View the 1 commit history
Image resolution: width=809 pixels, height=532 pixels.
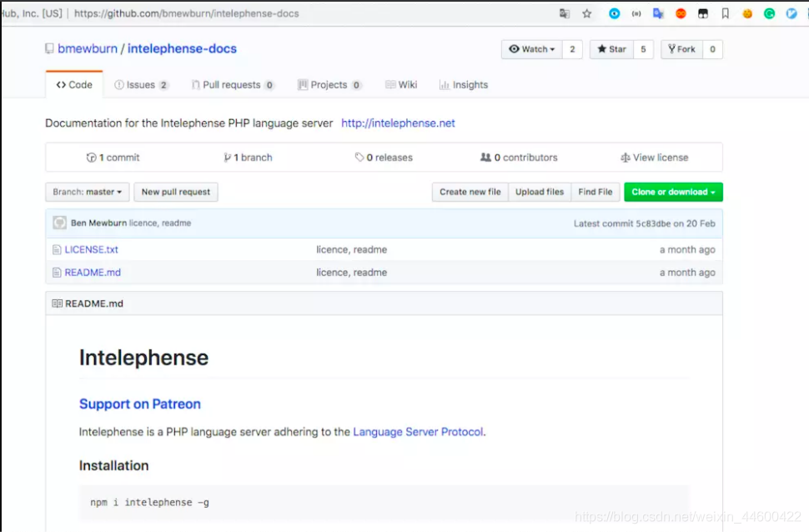pyautogui.click(x=113, y=158)
